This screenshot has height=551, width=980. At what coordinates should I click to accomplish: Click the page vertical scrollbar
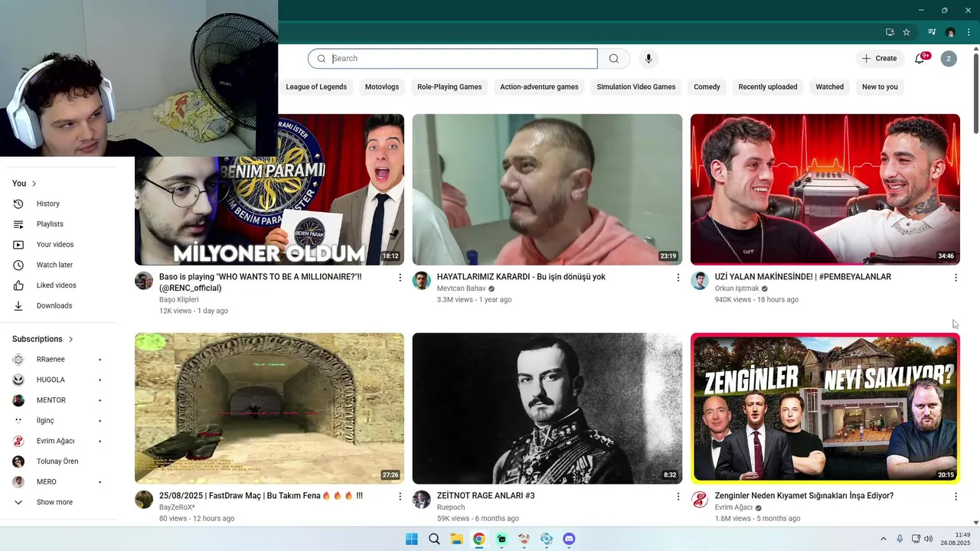point(975,92)
